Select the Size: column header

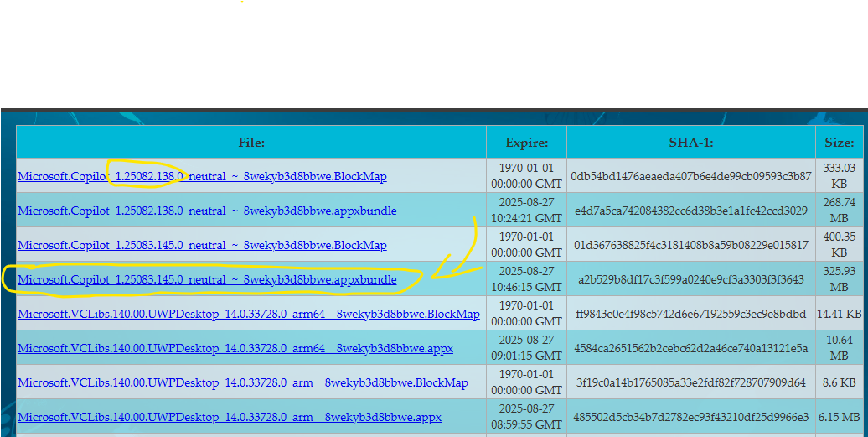tap(840, 143)
